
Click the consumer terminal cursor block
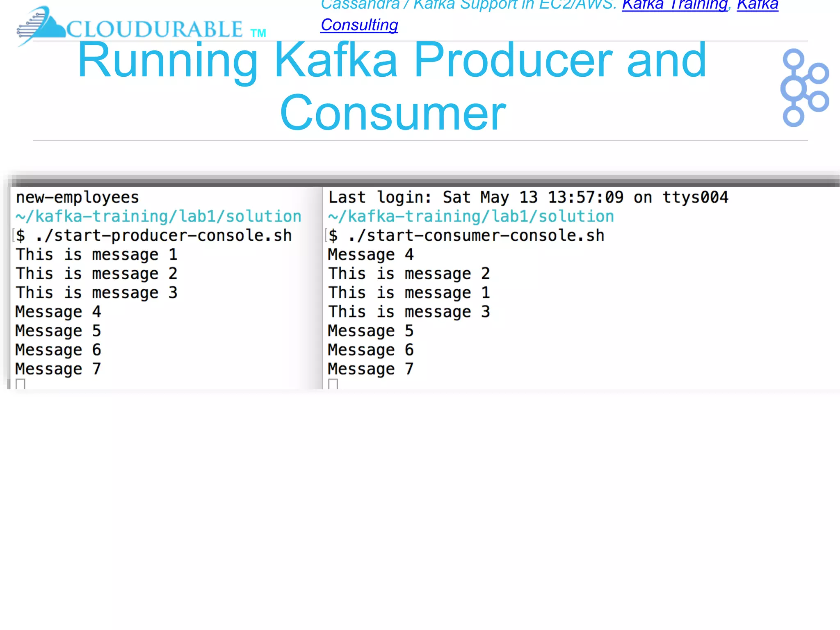pos(333,384)
